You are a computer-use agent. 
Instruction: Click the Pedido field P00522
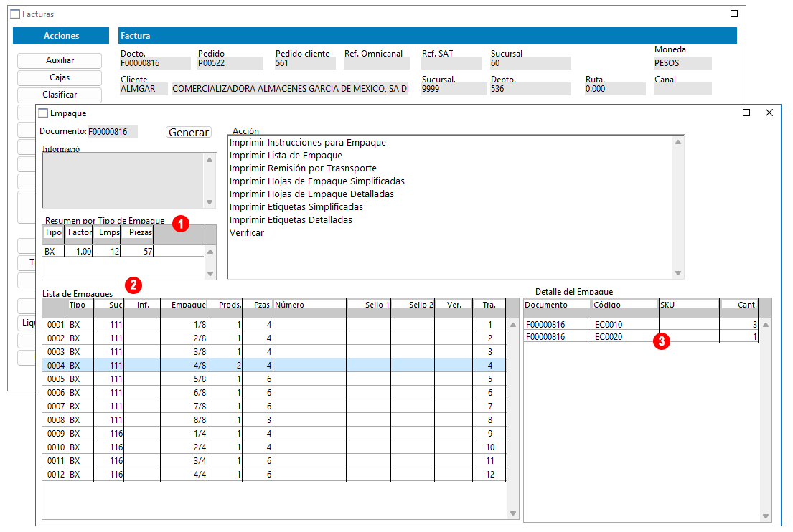(230, 63)
